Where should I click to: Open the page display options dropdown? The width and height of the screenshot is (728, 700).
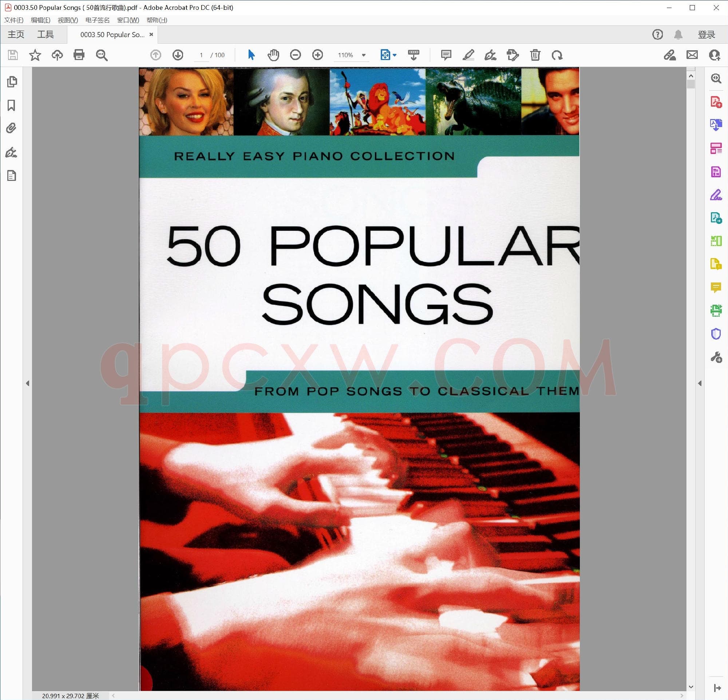coord(394,55)
